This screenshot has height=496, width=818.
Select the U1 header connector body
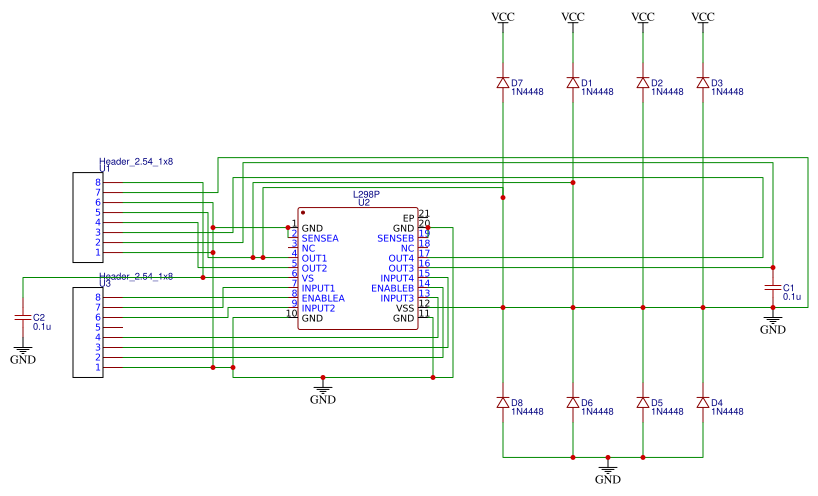coord(88,217)
